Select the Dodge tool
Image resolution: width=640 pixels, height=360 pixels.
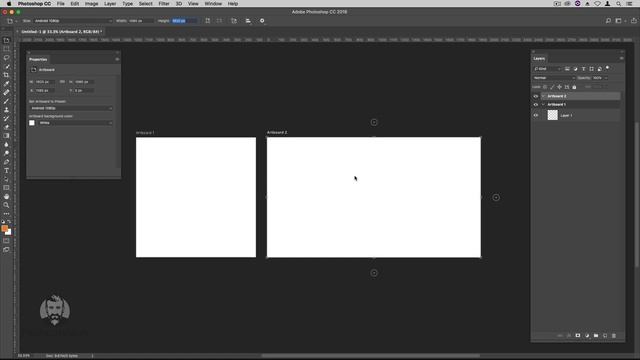click(x=6, y=153)
